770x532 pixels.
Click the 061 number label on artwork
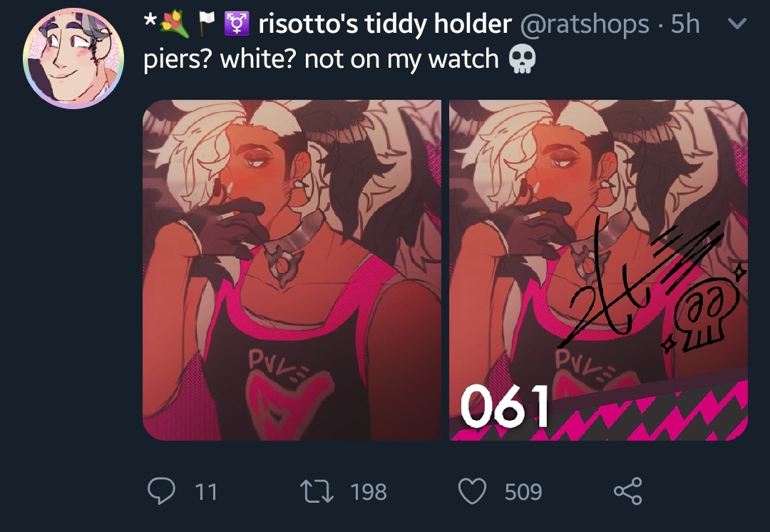click(505, 406)
